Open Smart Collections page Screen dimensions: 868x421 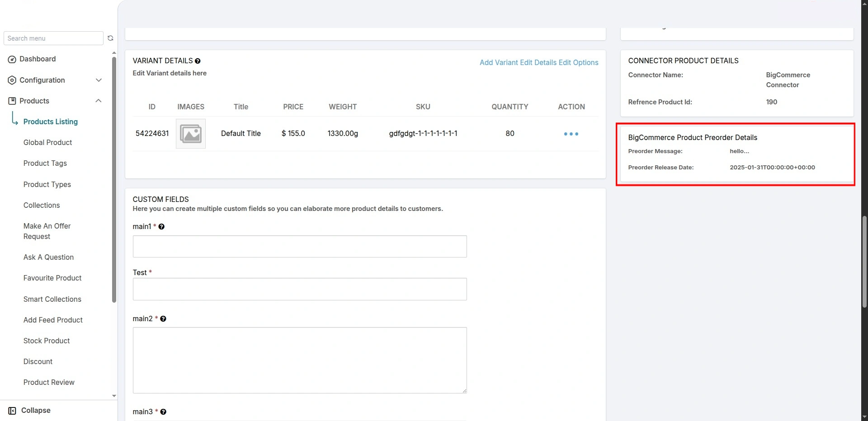coord(52,299)
